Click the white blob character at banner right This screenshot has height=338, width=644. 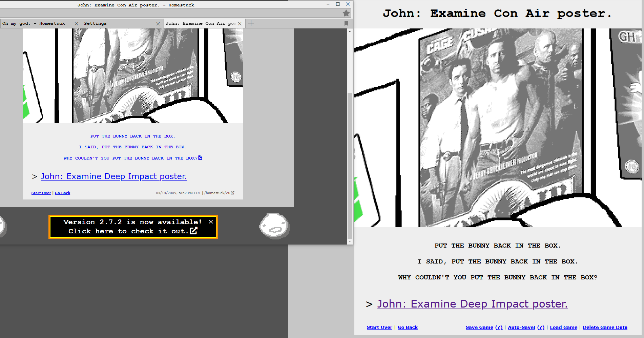coord(274,226)
